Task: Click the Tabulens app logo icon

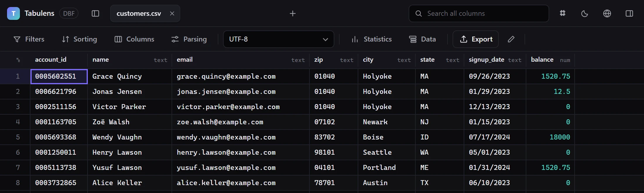Action: click(x=13, y=13)
